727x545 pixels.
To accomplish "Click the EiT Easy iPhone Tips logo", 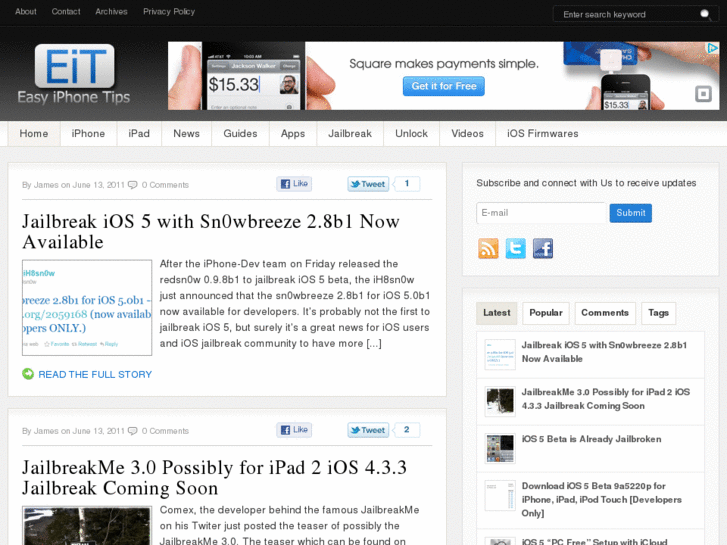I will click(74, 74).
